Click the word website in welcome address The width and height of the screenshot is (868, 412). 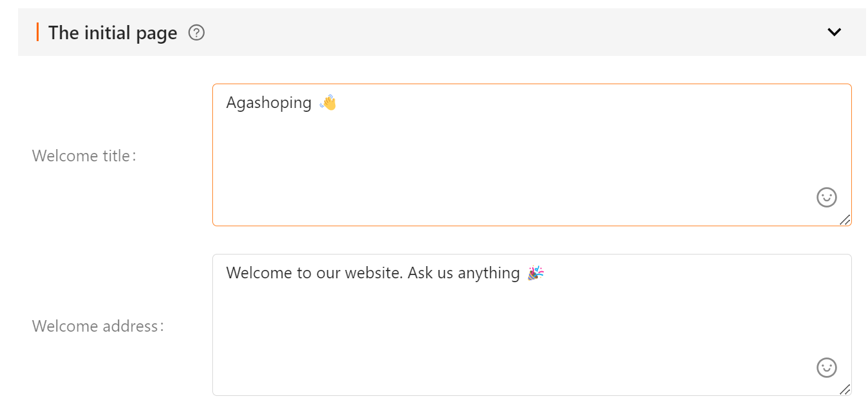point(374,273)
